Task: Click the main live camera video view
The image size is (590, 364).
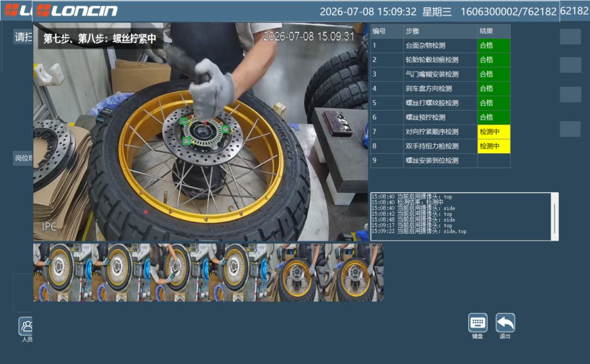Action: click(x=200, y=132)
